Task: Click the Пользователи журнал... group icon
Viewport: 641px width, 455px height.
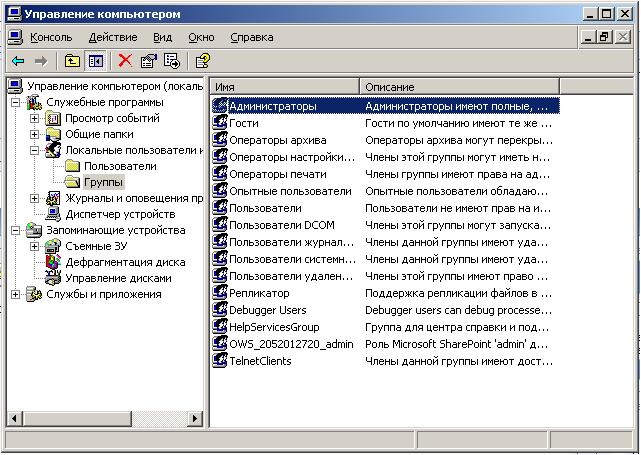Action: click(x=220, y=242)
